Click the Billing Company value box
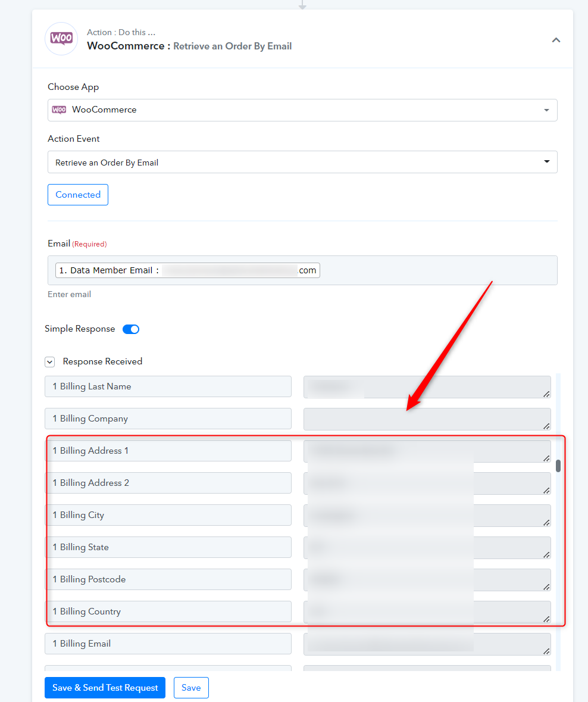The image size is (588, 702). coord(427,419)
